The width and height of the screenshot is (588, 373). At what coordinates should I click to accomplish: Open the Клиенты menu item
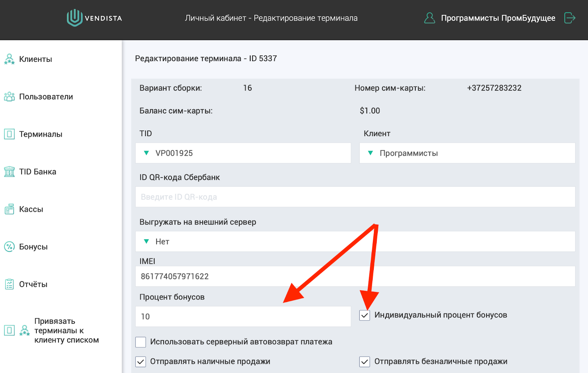pos(35,59)
